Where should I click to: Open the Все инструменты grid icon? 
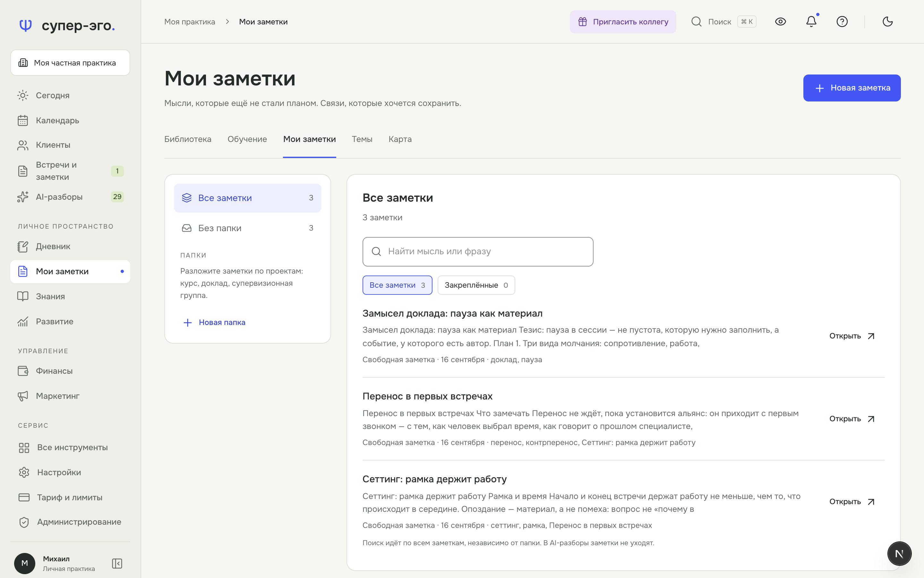tap(24, 448)
